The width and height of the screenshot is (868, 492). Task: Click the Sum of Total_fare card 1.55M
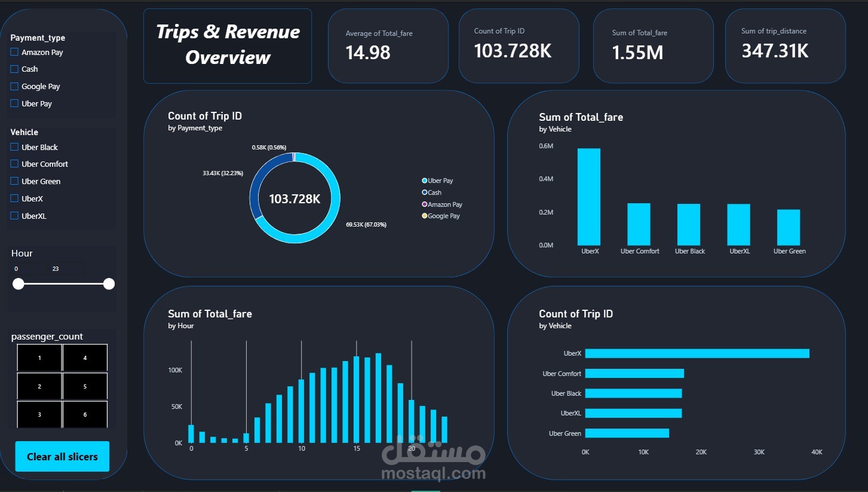pos(653,46)
